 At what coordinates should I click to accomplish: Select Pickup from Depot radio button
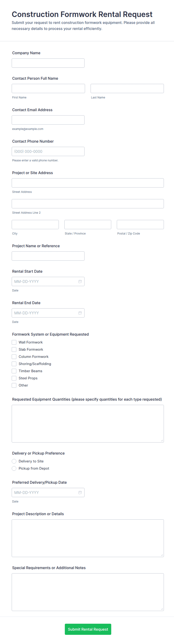(x=14, y=469)
